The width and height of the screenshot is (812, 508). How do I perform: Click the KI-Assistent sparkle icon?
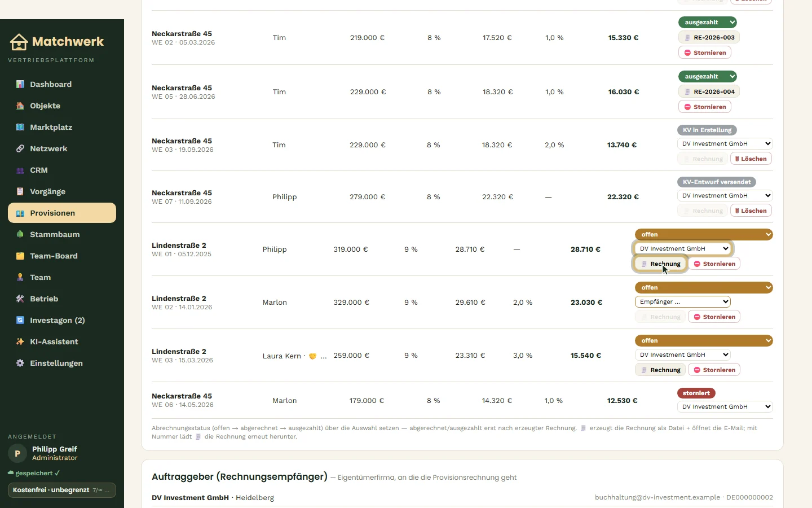20,341
